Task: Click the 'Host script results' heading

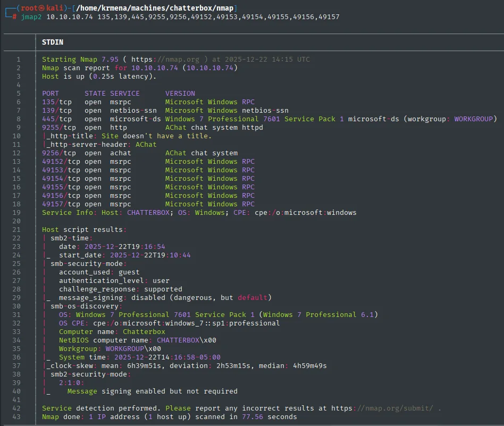Action: point(84,230)
